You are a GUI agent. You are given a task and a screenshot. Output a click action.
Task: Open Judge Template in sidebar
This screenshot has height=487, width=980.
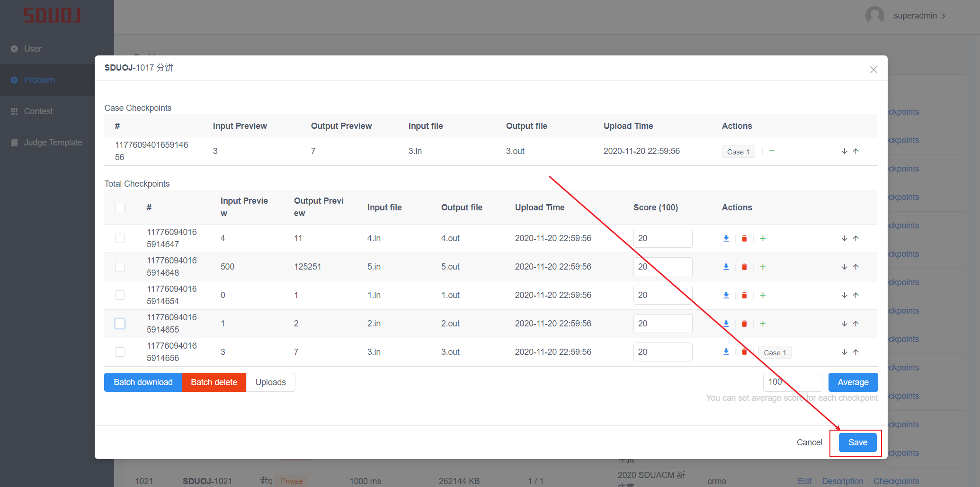[x=47, y=143]
